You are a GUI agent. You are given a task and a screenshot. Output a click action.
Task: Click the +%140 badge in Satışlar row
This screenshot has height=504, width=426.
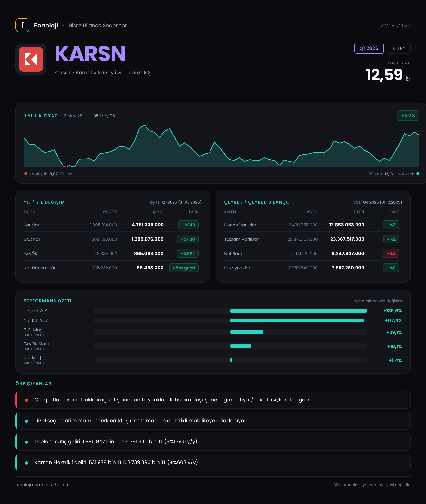[x=188, y=225]
